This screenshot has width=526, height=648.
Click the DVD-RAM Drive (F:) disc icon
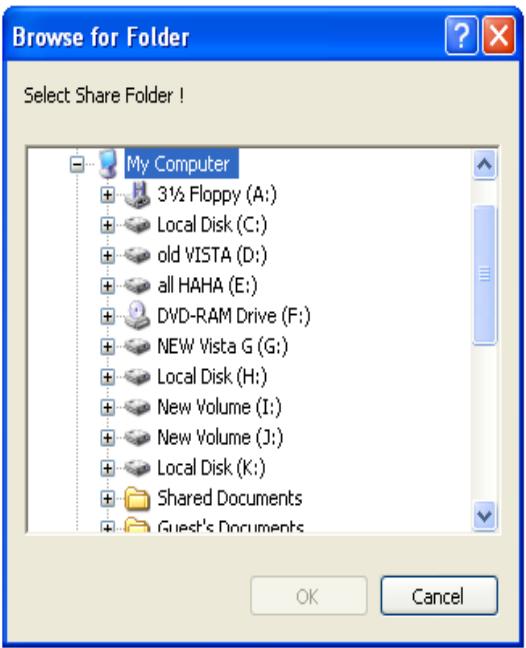(137, 315)
